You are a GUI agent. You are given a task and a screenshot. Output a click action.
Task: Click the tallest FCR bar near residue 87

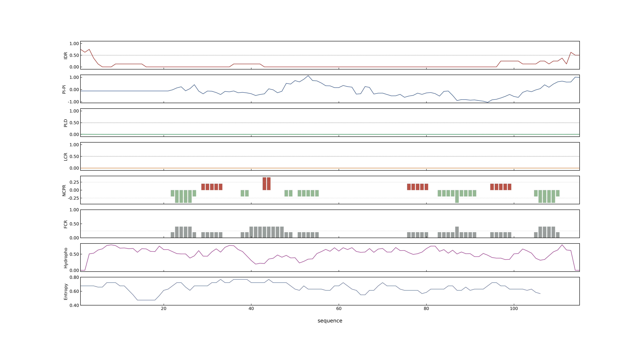pos(457,232)
